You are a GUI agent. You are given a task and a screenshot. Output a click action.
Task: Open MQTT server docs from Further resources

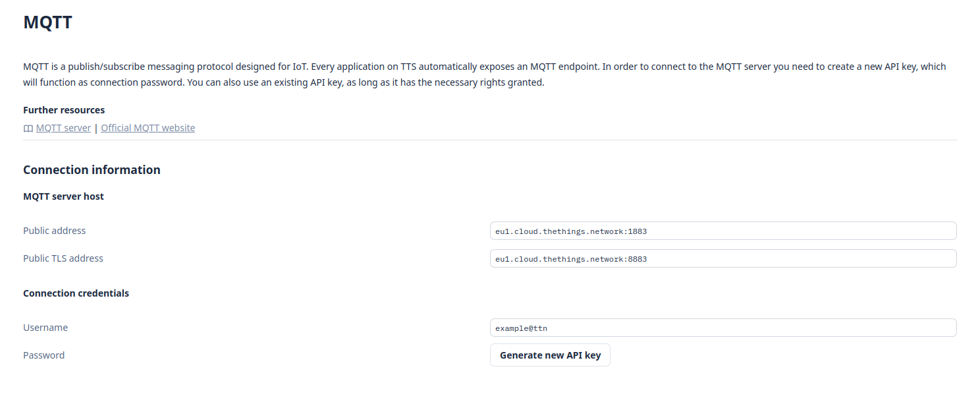click(x=63, y=127)
